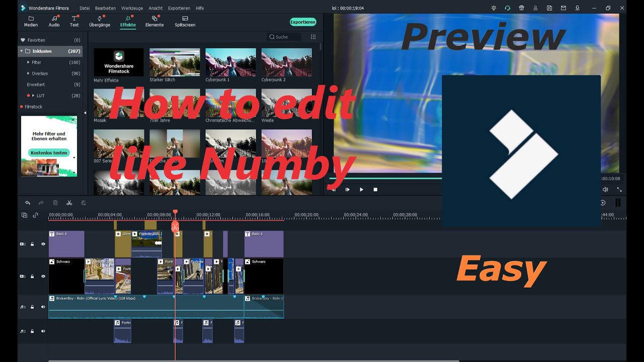Screen dimensions: 644x362
Task: Open the Filmstock category
Action: tap(34, 107)
